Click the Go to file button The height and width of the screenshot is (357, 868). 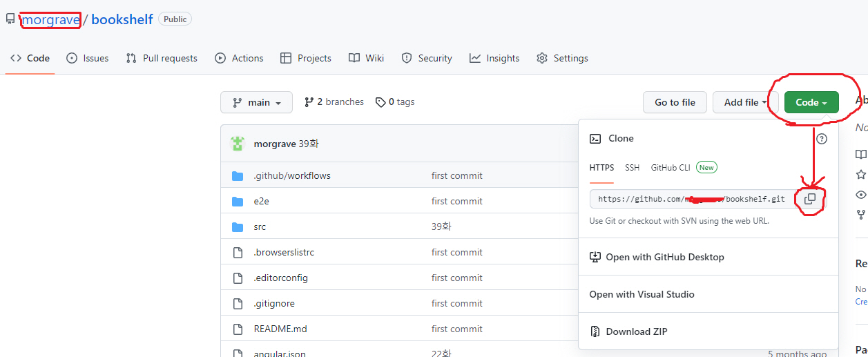(x=675, y=102)
